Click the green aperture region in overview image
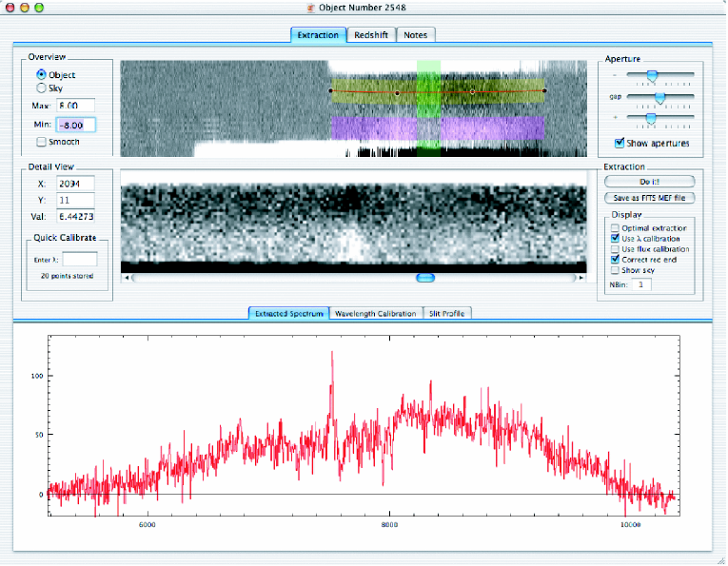 429,107
